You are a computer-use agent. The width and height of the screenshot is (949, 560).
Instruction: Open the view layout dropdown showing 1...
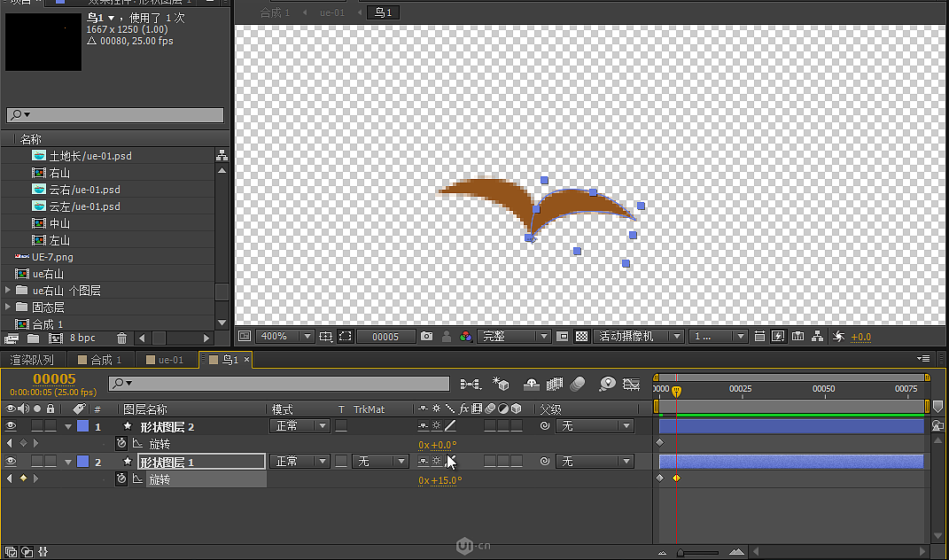point(718,336)
